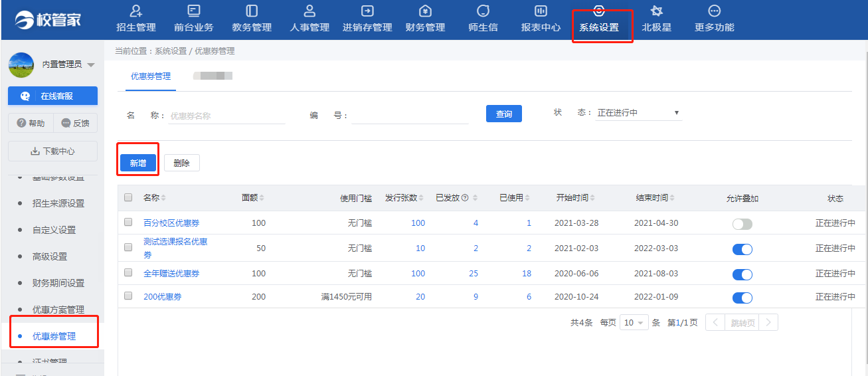Click the admin avatar picture
Screen dimensions: 868x376
pos(21,64)
